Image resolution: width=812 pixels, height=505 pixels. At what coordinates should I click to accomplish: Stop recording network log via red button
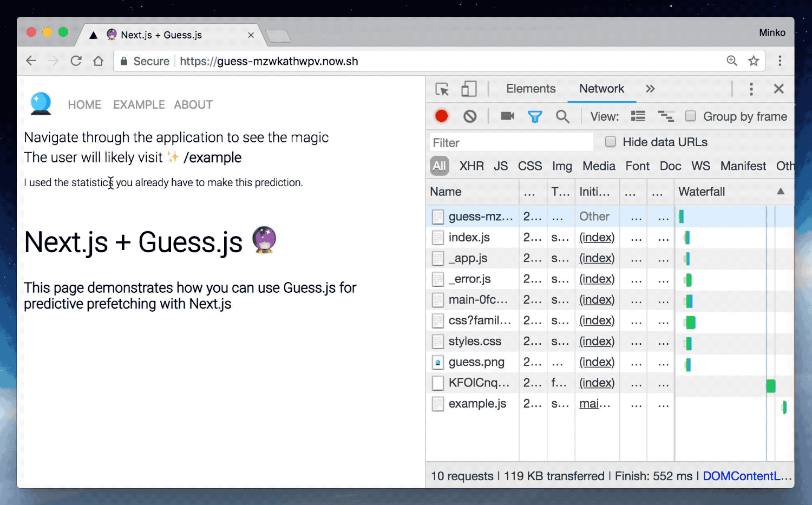442,116
